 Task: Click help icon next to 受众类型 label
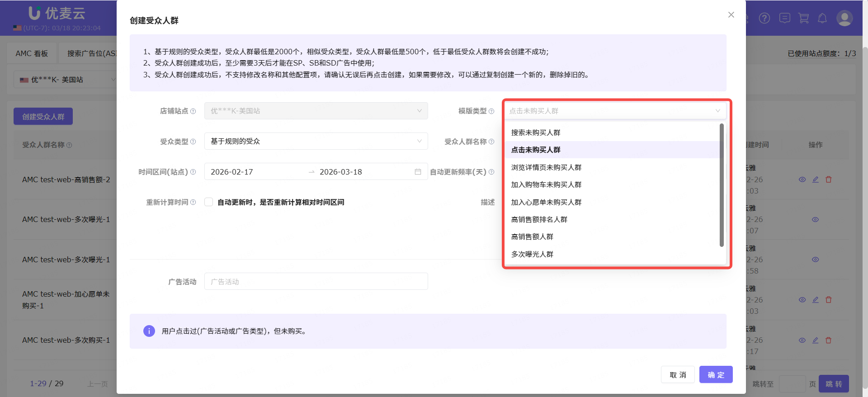pyautogui.click(x=193, y=142)
